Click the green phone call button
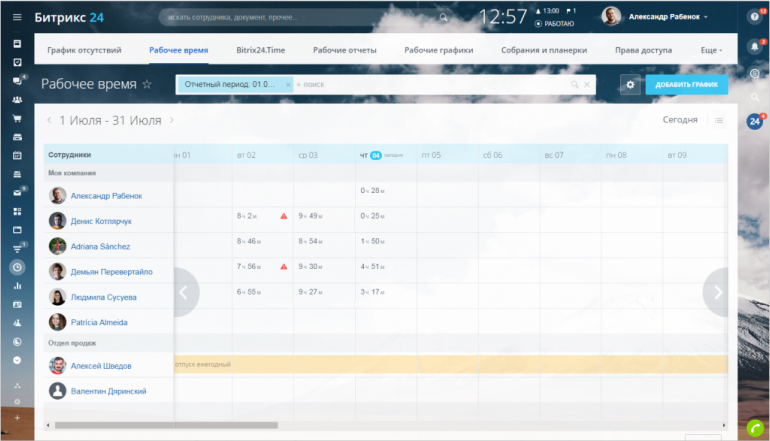The image size is (770, 441). point(755,428)
